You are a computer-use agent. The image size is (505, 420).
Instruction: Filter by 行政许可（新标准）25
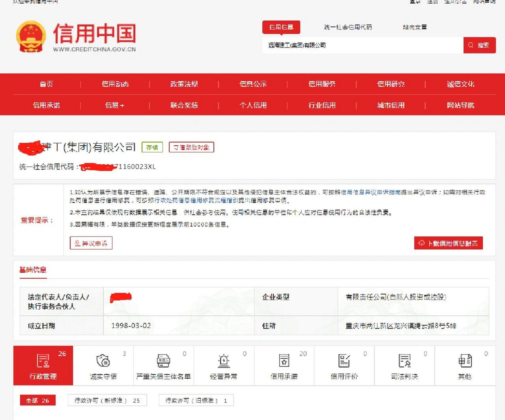click(x=107, y=401)
